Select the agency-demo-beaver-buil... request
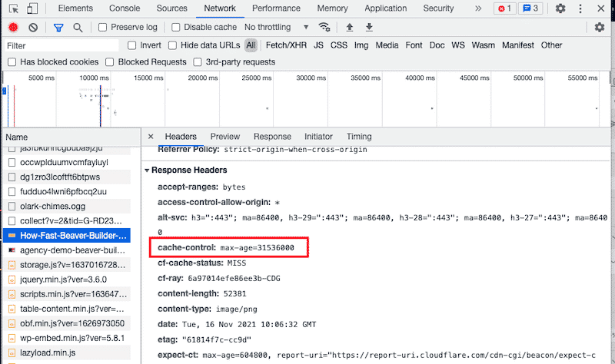This screenshot has width=615, height=364. tap(72, 250)
